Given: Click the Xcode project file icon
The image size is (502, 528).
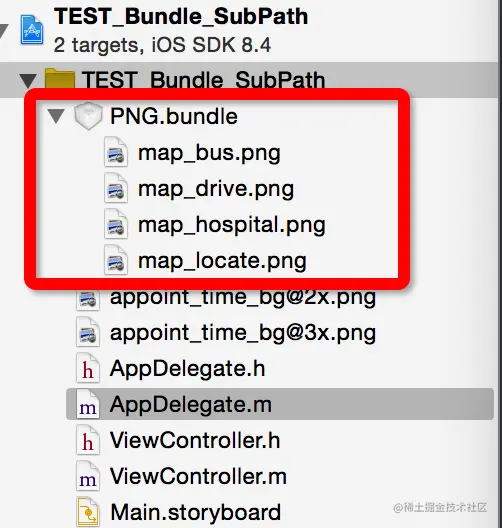Looking at the screenshot, I should tap(32, 30).
